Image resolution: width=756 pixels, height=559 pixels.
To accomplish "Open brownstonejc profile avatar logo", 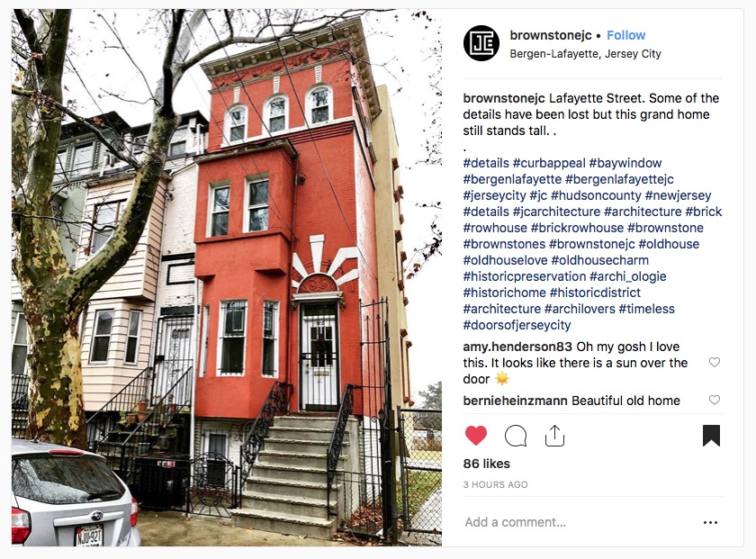I will coord(481,43).
